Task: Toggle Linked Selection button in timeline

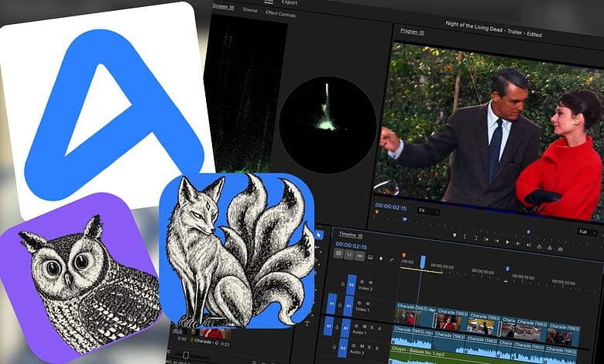Action: pos(359,256)
